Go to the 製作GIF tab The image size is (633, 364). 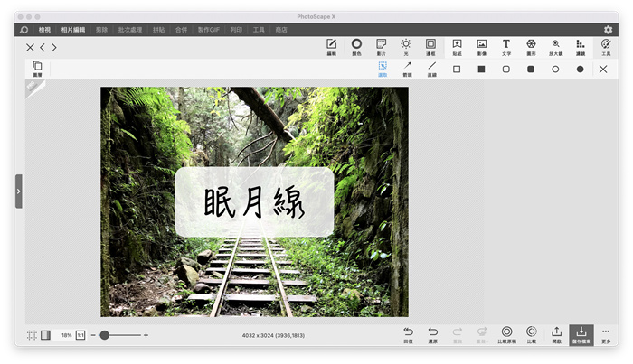pos(208,30)
